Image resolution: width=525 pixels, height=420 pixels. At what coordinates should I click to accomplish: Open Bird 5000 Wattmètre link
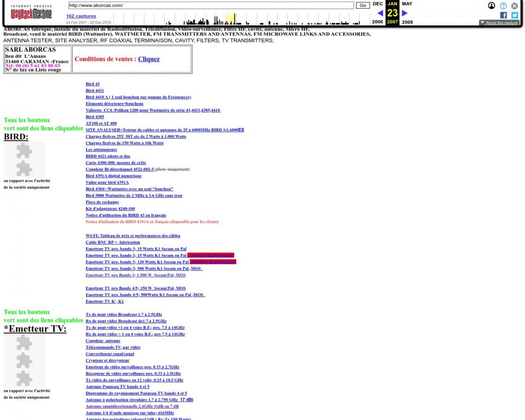(134, 196)
